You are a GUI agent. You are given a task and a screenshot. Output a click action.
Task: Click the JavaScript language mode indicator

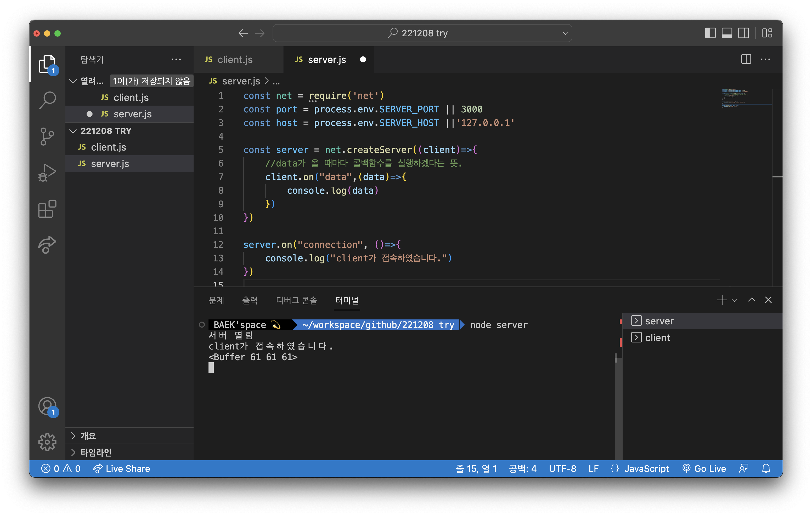(x=646, y=468)
